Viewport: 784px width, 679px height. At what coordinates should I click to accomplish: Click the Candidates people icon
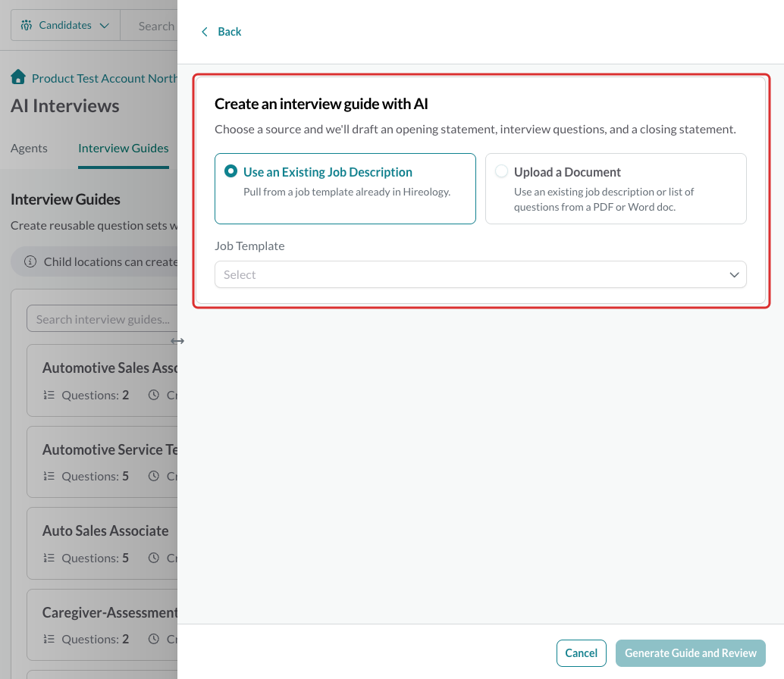(x=27, y=25)
